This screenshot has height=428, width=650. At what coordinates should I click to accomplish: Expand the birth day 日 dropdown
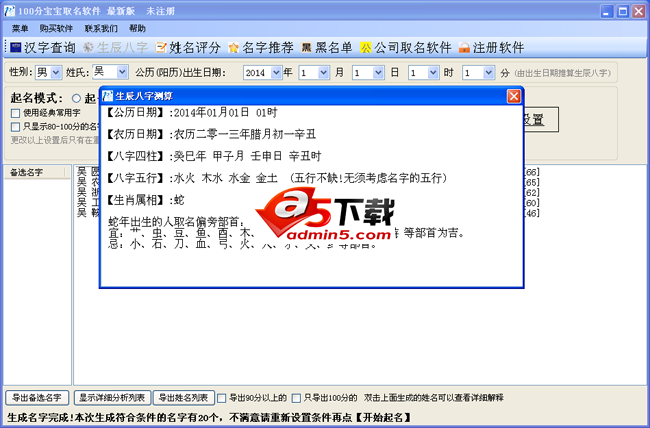tap(378, 73)
